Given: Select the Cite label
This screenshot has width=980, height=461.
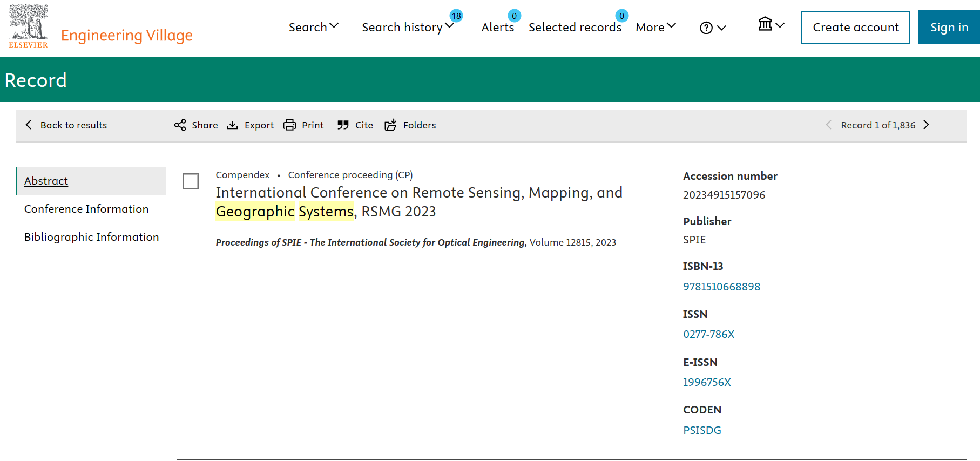Looking at the screenshot, I should click(x=364, y=125).
